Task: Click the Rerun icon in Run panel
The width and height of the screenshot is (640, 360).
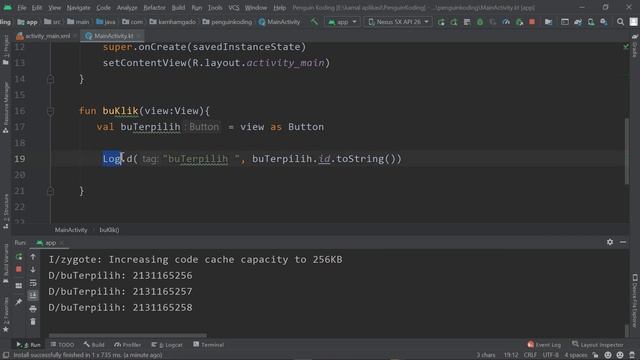Action: click(x=19, y=257)
